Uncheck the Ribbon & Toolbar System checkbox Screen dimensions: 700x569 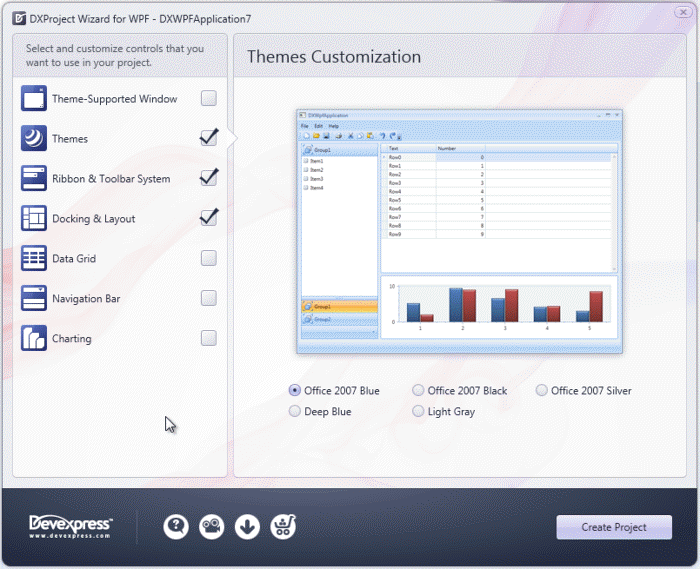[x=208, y=178]
